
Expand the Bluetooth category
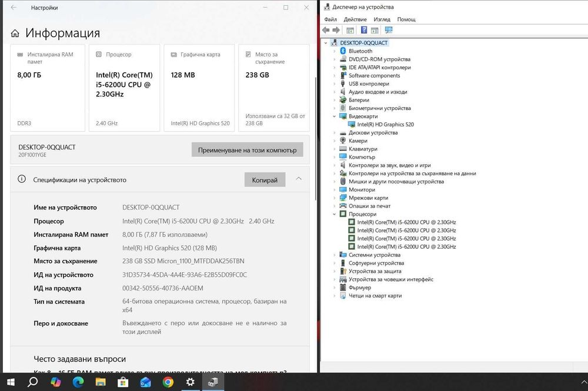pyautogui.click(x=334, y=51)
